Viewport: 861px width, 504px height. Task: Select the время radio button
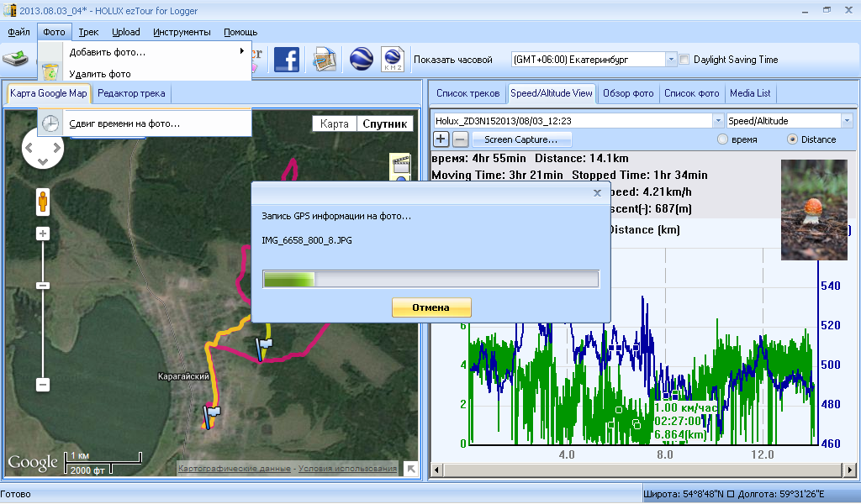pyautogui.click(x=722, y=139)
